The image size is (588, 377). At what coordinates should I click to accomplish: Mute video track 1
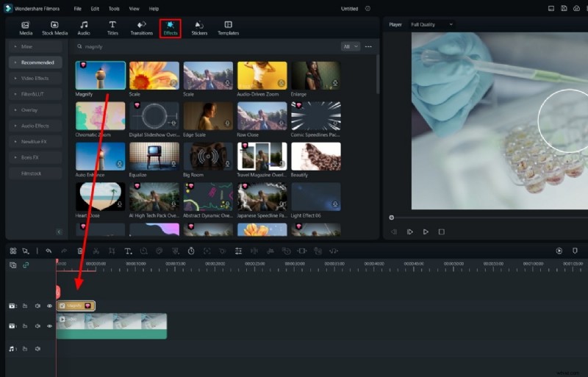[37, 326]
